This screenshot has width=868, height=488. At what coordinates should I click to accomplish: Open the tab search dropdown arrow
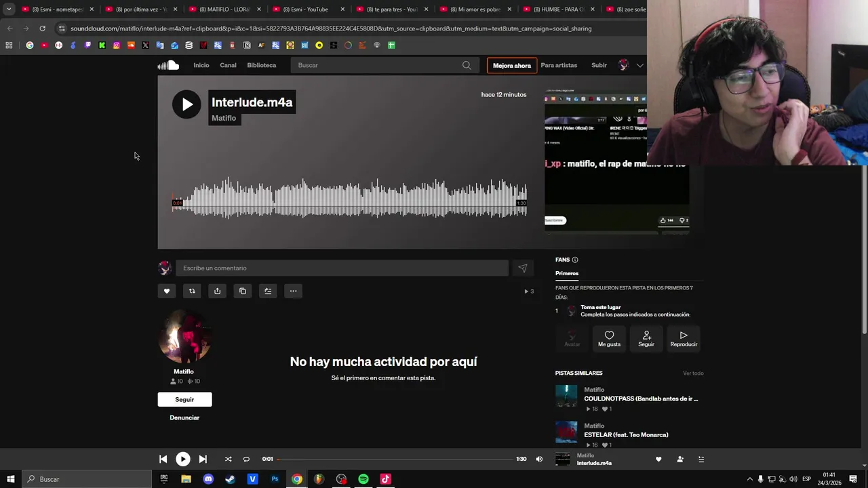9,9
